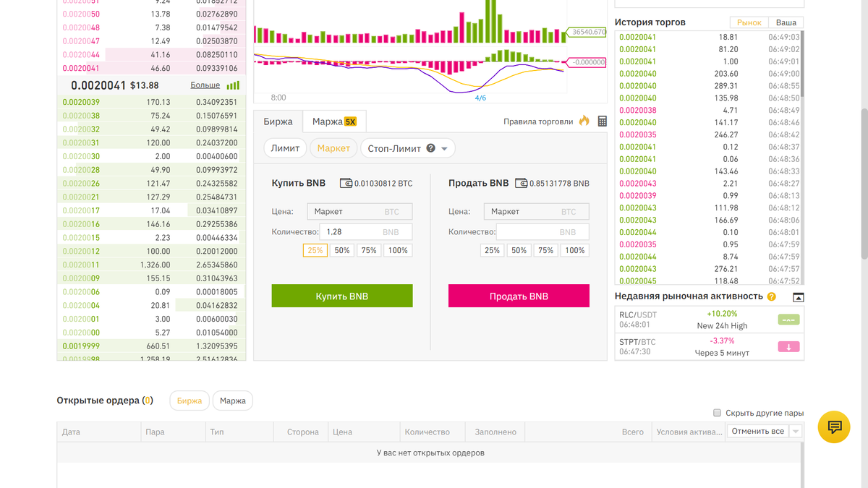Click the buy quantity input field
The height and width of the screenshot is (488, 868).
tap(366, 232)
